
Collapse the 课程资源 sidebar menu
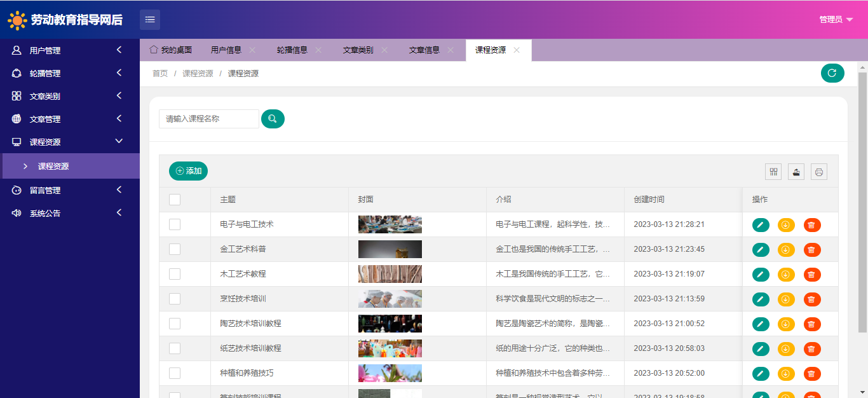[70, 142]
